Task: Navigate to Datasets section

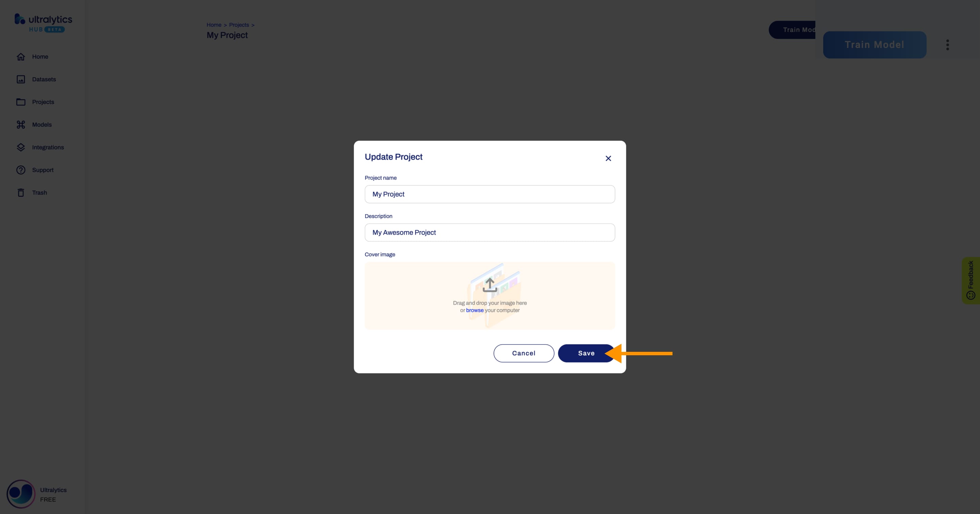Action: point(44,79)
